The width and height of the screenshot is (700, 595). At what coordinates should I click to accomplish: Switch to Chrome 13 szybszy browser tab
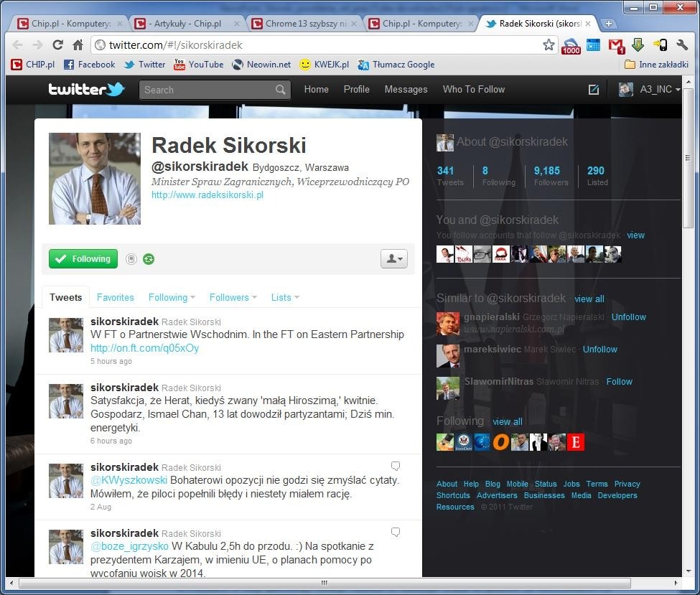pyautogui.click(x=304, y=24)
